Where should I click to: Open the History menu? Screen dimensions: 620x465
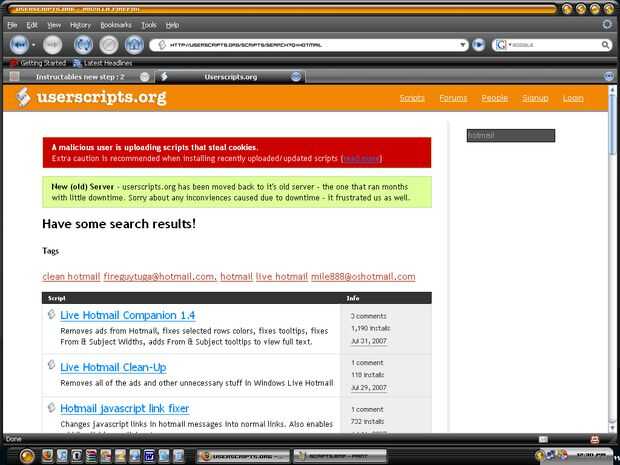[80, 25]
